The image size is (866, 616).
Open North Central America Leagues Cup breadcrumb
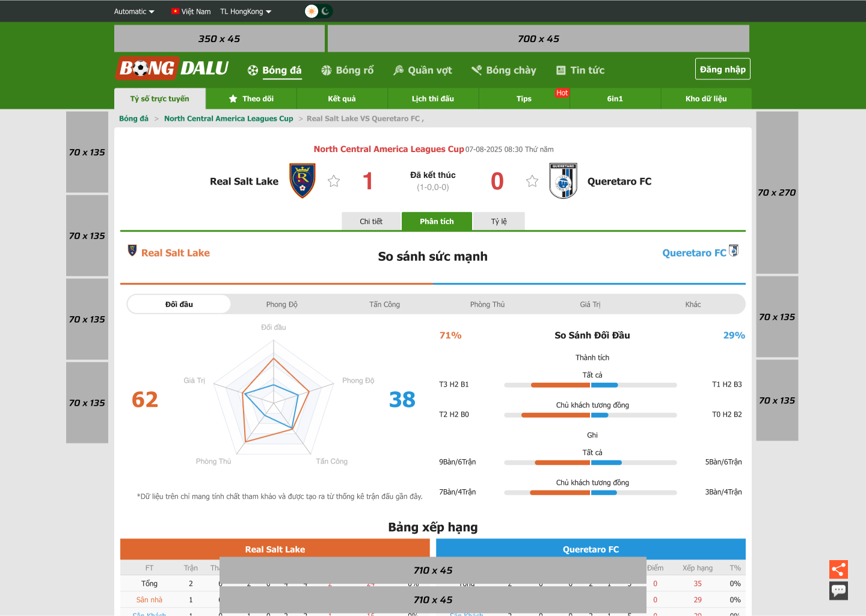(x=229, y=119)
